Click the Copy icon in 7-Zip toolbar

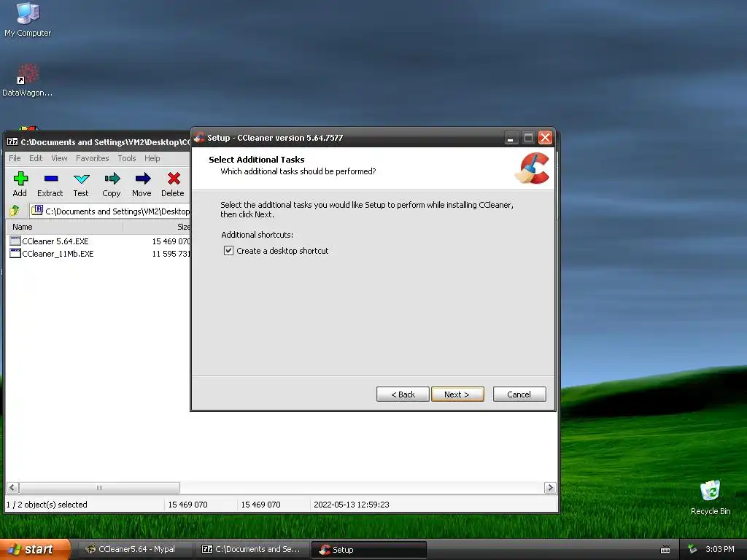[x=112, y=179]
